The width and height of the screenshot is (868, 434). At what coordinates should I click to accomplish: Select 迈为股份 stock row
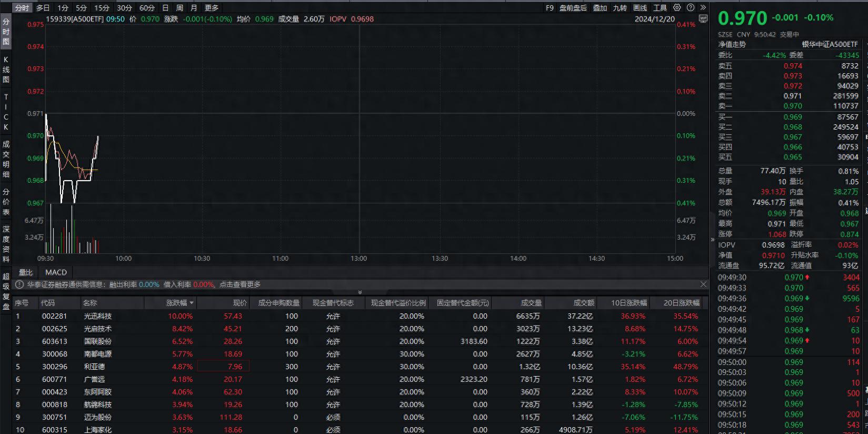[361, 417]
